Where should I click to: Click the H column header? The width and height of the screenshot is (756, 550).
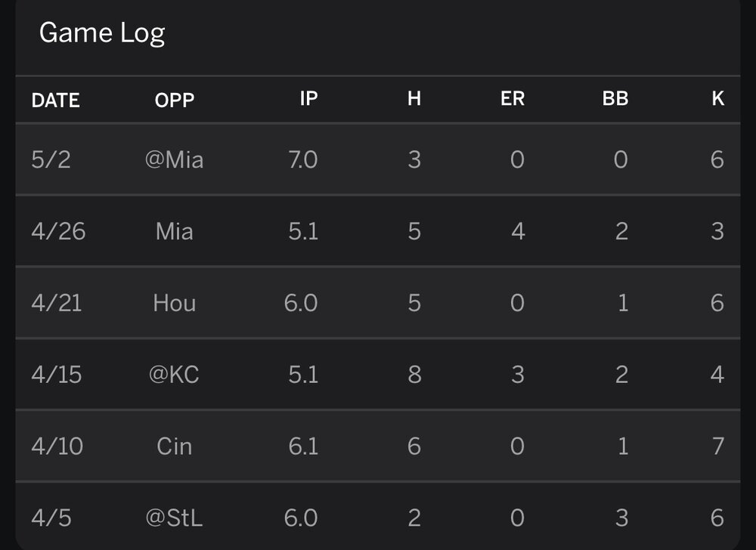(x=414, y=98)
